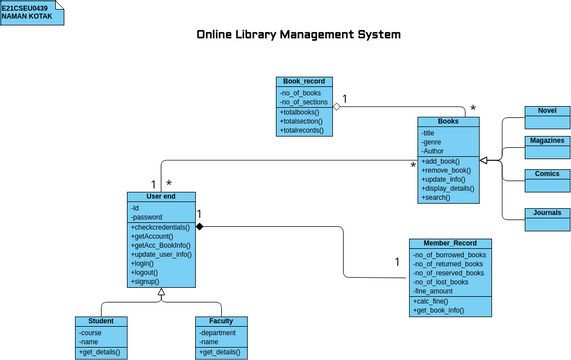Select the +update_user_info() method
The width and height of the screenshot is (571, 360).
point(161,254)
